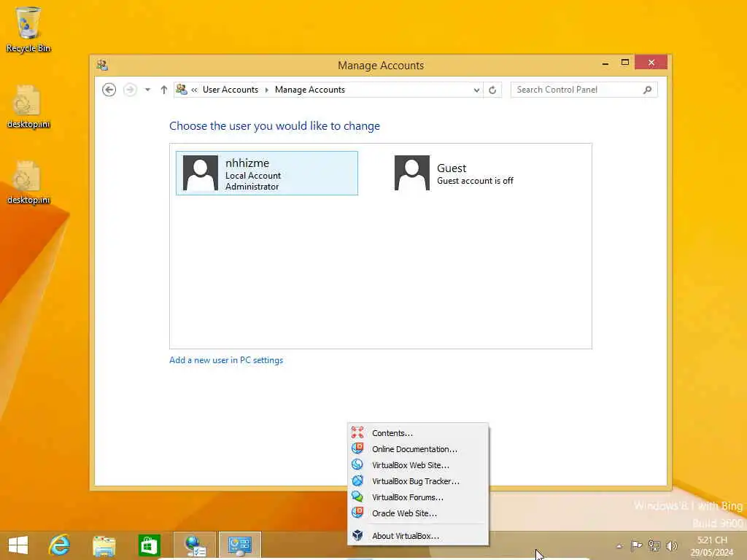Click the Guest account avatar picture
747x560 pixels.
point(412,173)
